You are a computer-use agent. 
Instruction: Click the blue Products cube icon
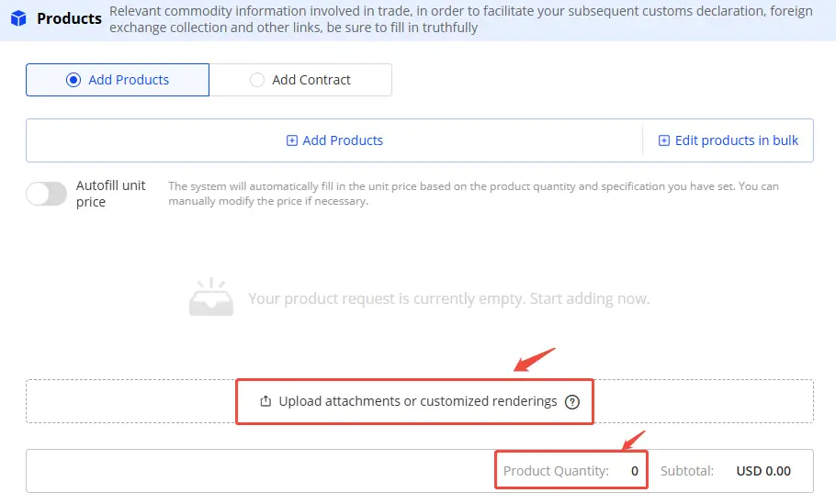tap(19, 19)
